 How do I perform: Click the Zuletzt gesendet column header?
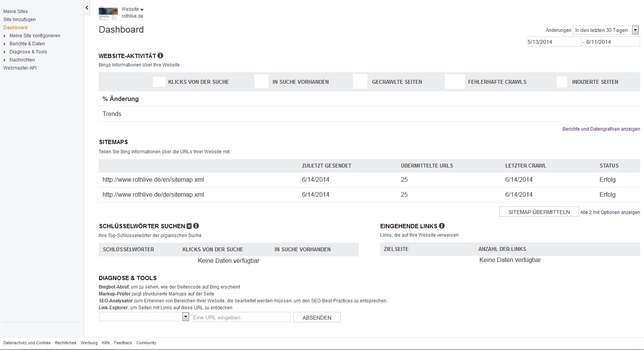327,166
